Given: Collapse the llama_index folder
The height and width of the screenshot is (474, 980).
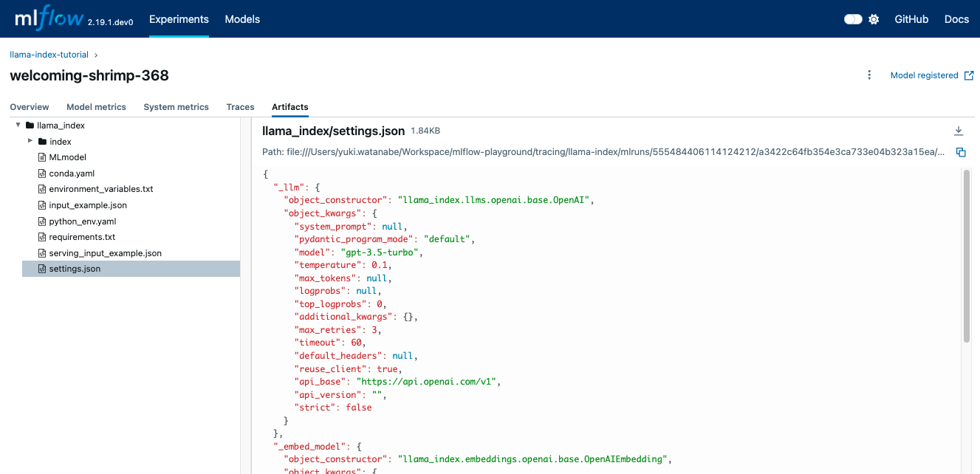Looking at the screenshot, I should pyautogui.click(x=18, y=126).
